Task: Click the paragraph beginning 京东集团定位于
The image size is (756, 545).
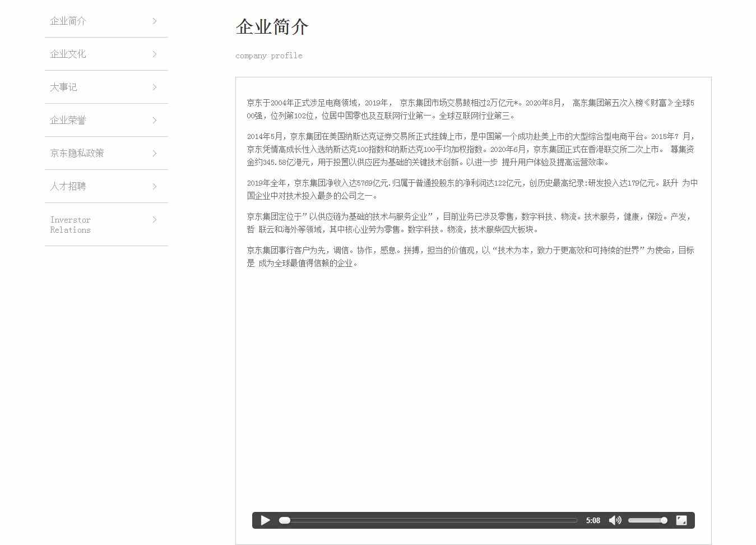Action: [x=470, y=223]
